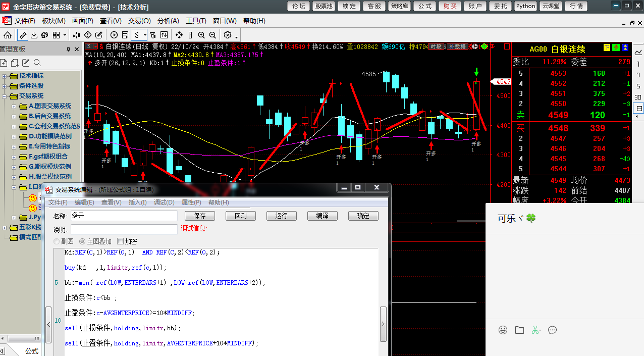Image resolution: width=644 pixels, height=356 pixels.
Task: Click the 时段 button on chart
Action: click(x=437, y=46)
